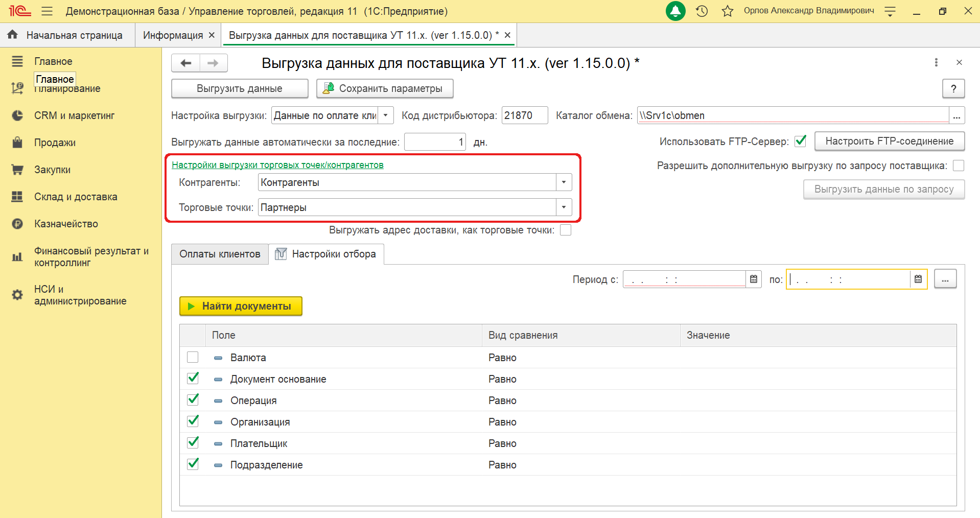Click Сохранить параметры button
This screenshot has width=980, height=518.
pos(385,88)
